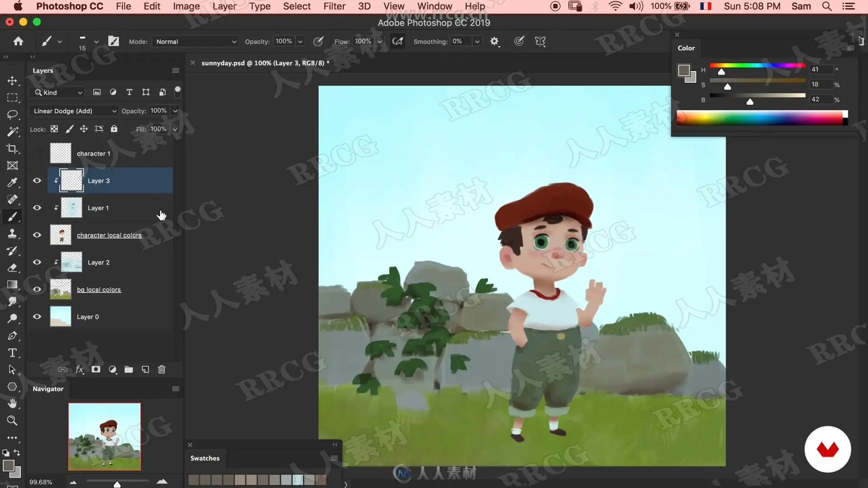
Task: Click the Navigator preview thumbnail
Action: pyautogui.click(x=104, y=436)
